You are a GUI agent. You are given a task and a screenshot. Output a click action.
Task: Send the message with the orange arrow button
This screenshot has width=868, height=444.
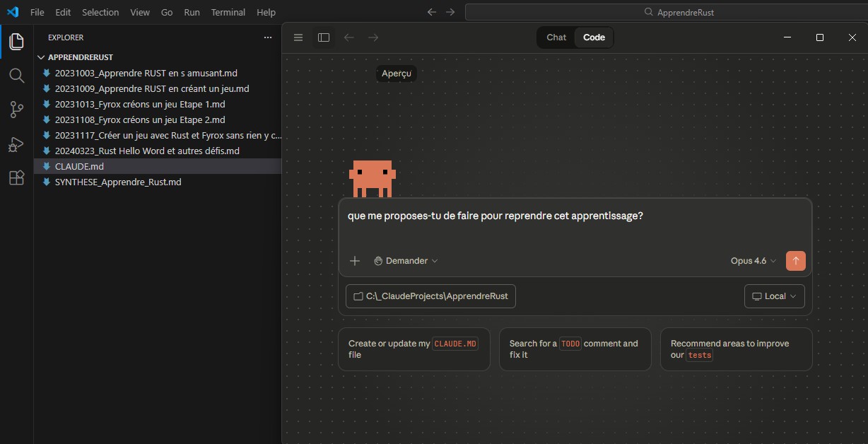pyautogui.click(x=795, y=261)
